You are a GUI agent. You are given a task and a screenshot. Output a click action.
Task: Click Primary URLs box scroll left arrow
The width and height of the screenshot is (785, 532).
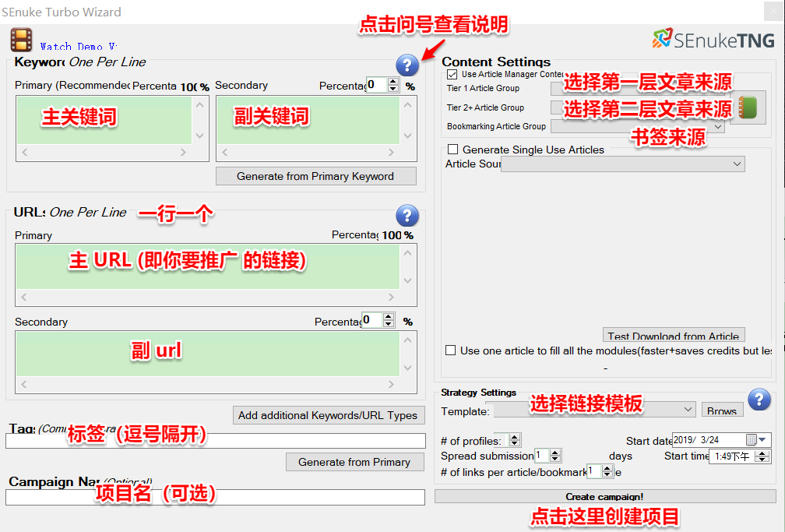click(24, 297)
